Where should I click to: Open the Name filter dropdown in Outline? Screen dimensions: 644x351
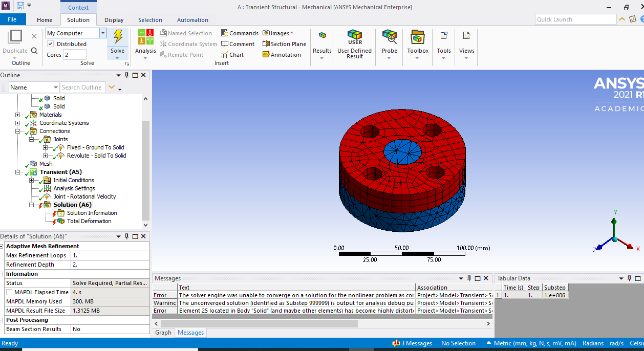55,87
